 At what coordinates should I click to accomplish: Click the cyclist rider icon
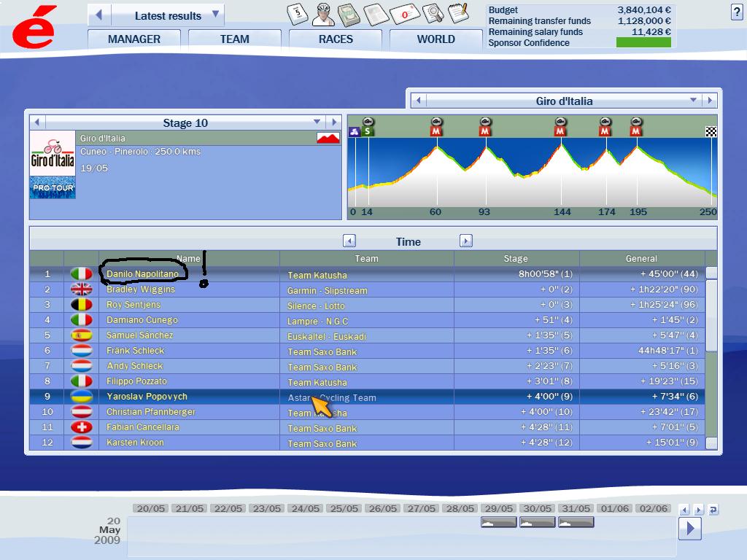click(322, 13)
